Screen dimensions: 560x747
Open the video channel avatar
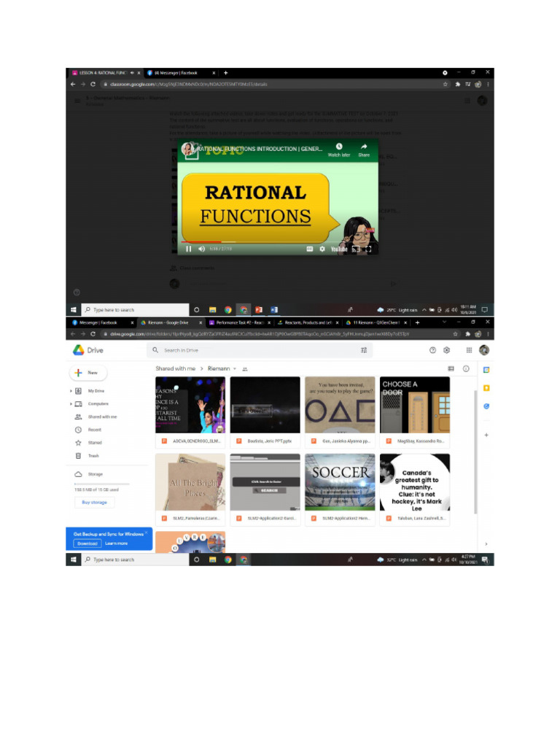[188, 149]
